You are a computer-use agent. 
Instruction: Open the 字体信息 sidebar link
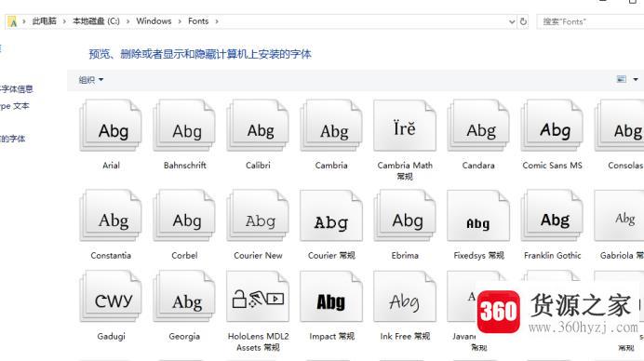coord(17,88)
